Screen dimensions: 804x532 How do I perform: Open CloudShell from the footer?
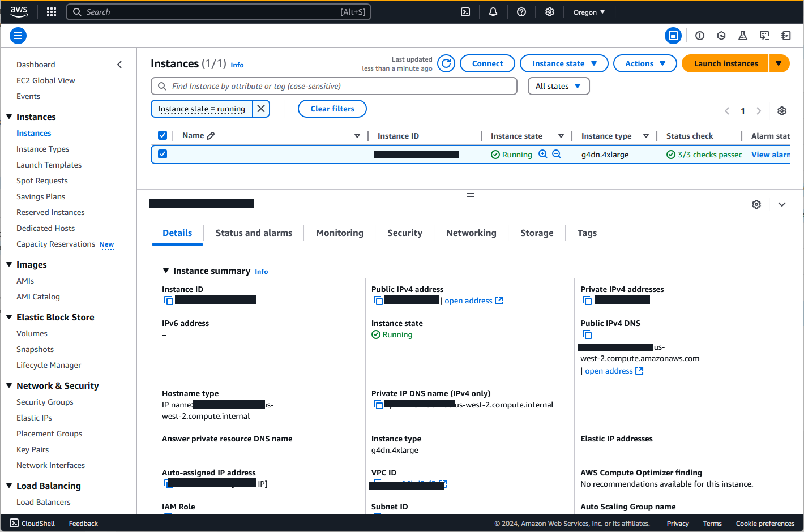point(32,524)
